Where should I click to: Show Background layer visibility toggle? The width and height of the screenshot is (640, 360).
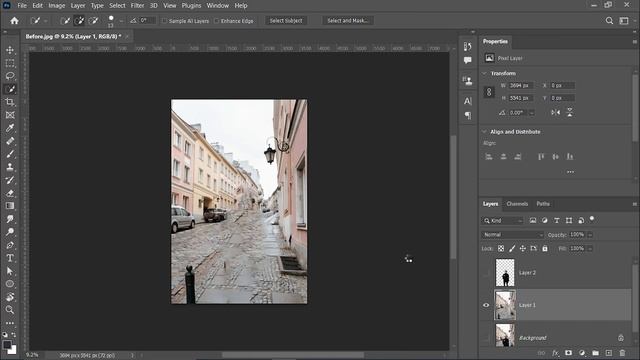486,338
